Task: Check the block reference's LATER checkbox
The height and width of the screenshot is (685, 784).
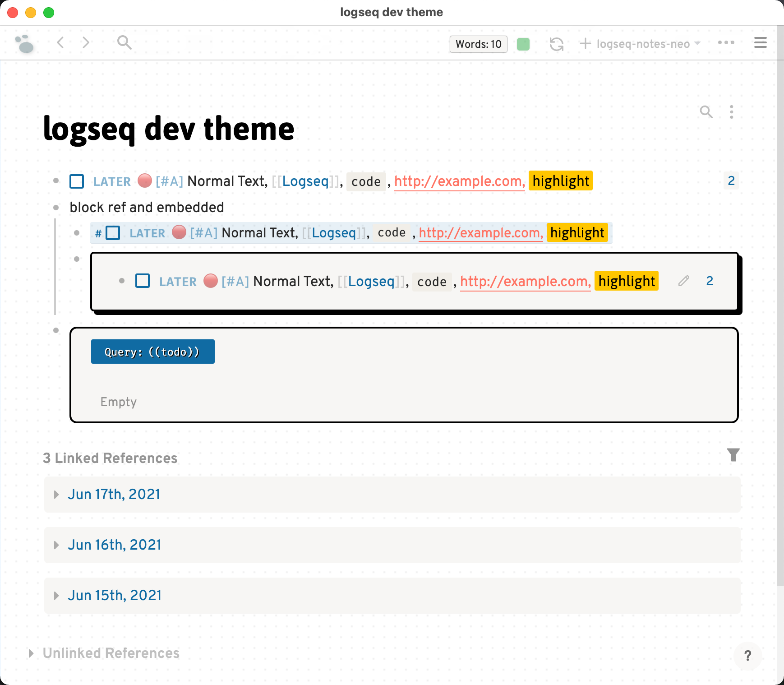Action: 113,233
